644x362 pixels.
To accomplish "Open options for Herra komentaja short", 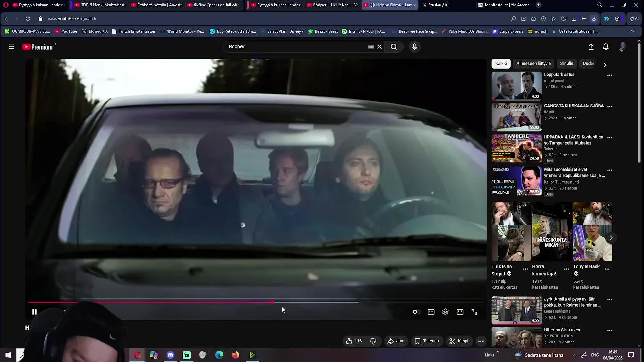I will point(566,269).
